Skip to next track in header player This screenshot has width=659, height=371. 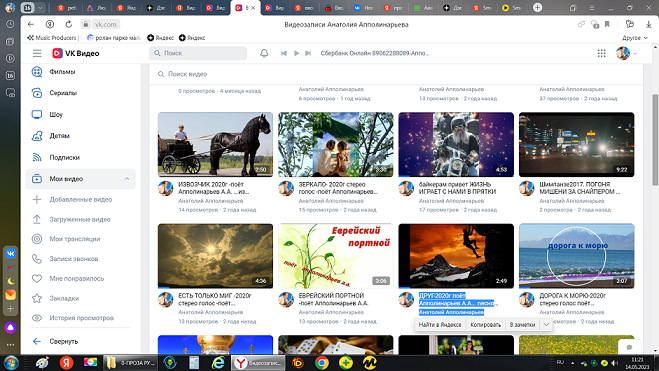click(308, 53)
